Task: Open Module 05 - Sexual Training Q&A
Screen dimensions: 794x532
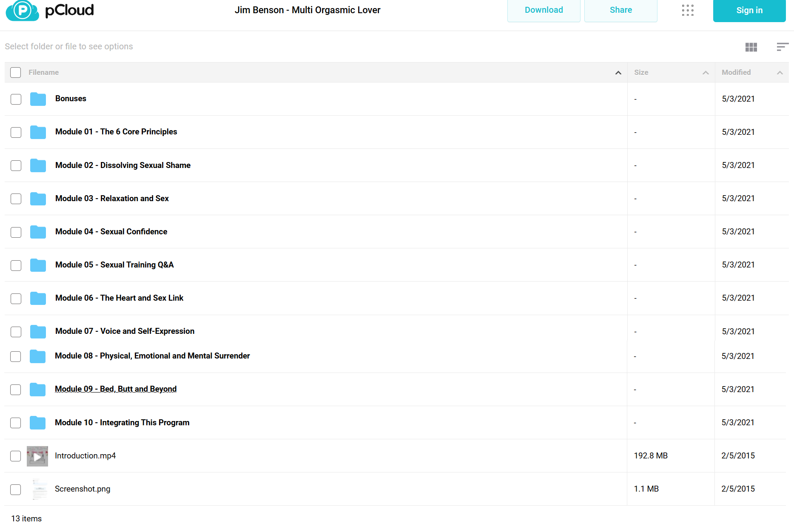Action: (x=114, y=265)
